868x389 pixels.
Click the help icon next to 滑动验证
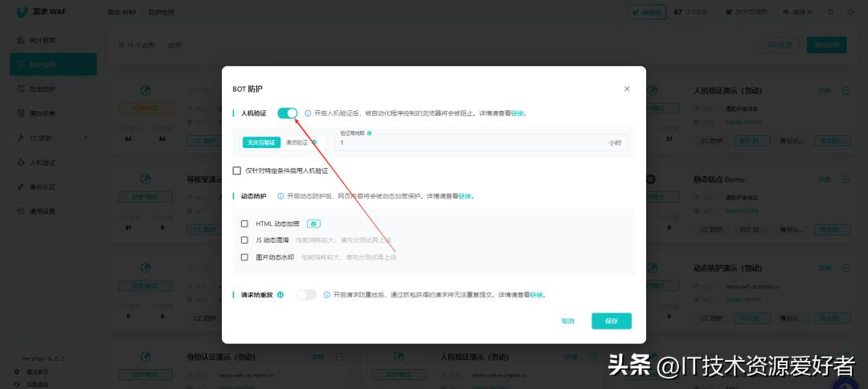pyautogui.click(x=314, y=142)
